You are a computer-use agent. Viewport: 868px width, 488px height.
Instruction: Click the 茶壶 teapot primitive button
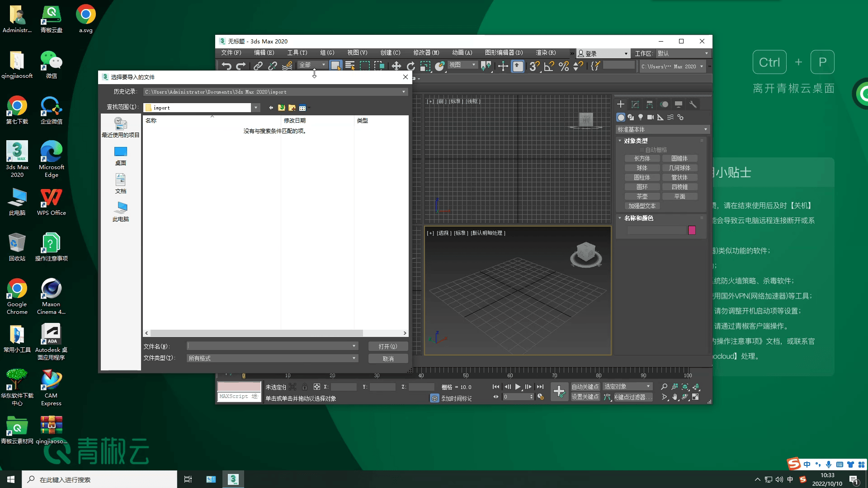tap(642, 196)
